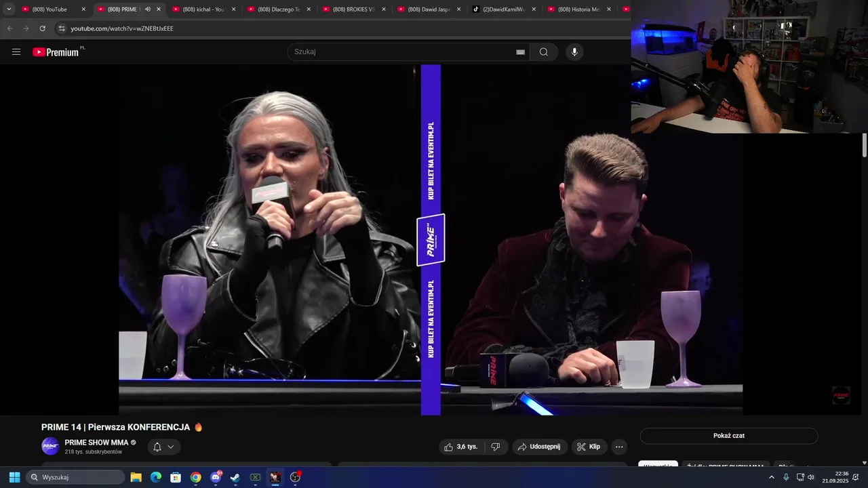The image size is (868, 488).
Task: Select the 'PRIME 14 | Pierwsza KONFERENCJA' title text
Action: pyautogui.click(x=115, y=427)
